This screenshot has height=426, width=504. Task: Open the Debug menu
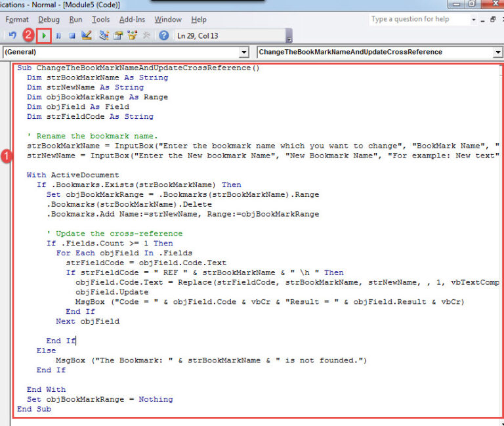[49, 20]
